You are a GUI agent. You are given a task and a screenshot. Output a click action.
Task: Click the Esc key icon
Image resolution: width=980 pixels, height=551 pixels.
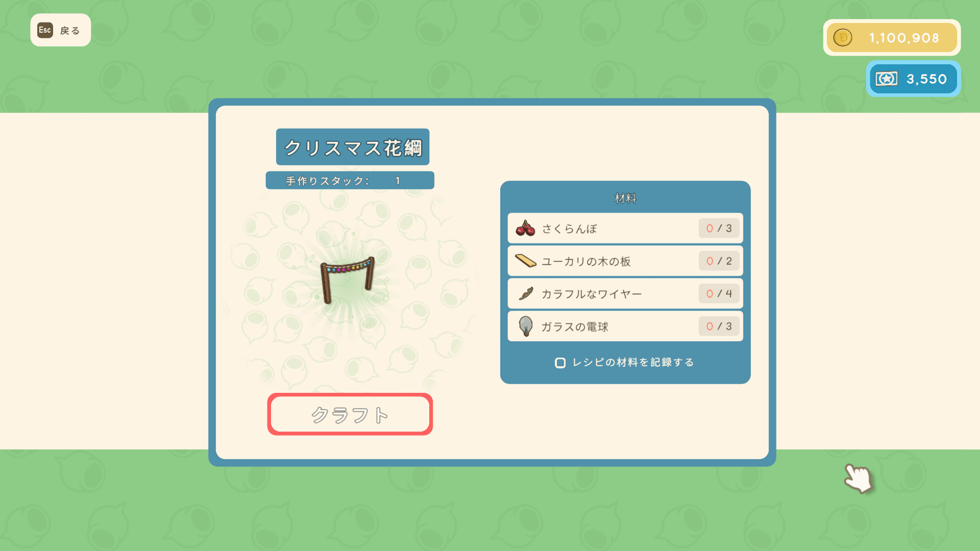click(45, 30)
